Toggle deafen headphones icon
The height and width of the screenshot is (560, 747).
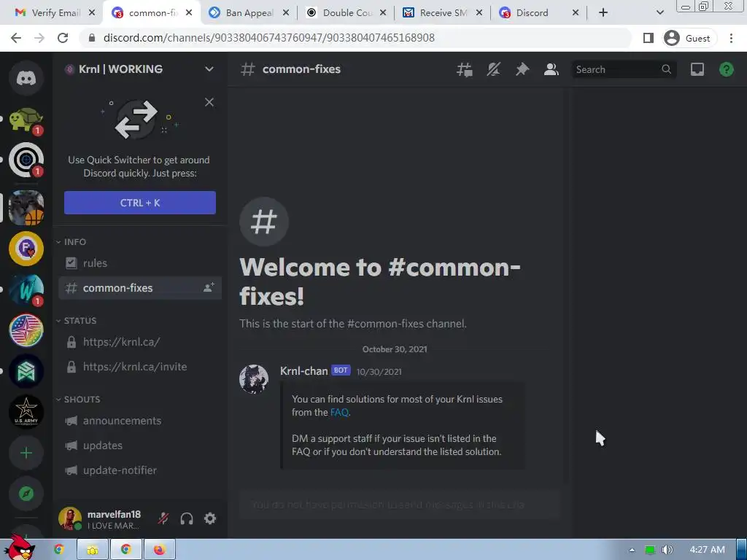point(187,518)
